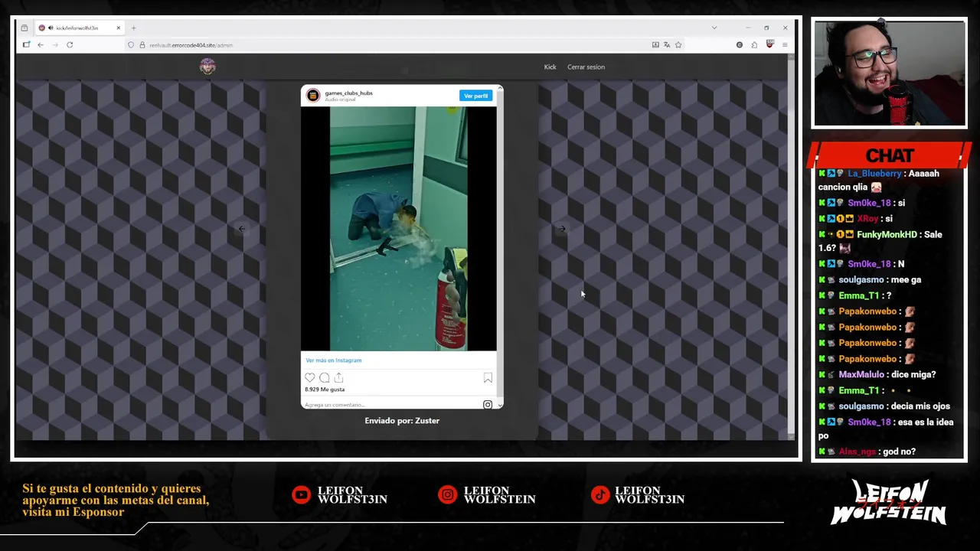Go forward in the browser history

click(x=55, y=45)
